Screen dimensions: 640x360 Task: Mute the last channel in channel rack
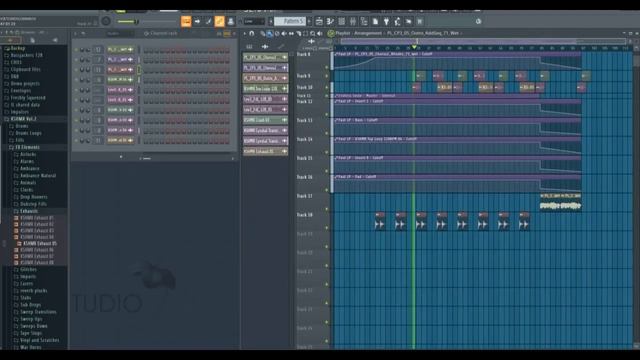76,140
